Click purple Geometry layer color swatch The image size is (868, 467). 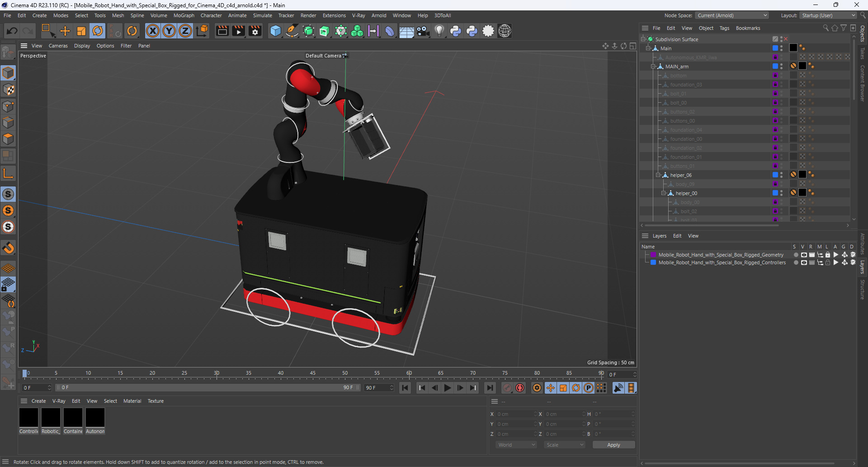tap(653, 255)
